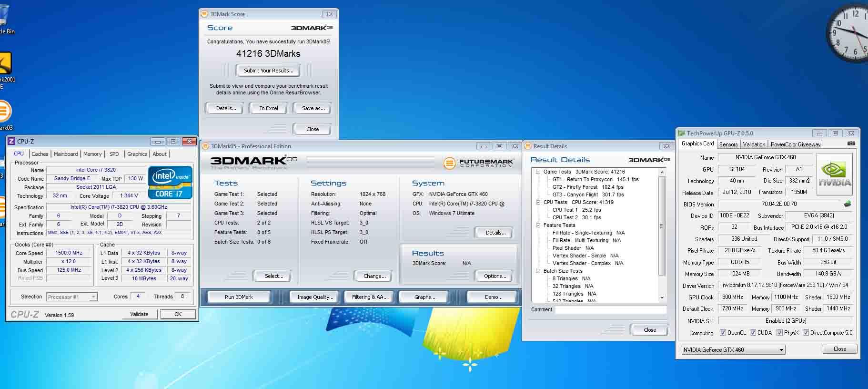Switch to the Mainboard tab in CPU-Z
This screenshot has height=389, width=868.
[x=66, y=154]
